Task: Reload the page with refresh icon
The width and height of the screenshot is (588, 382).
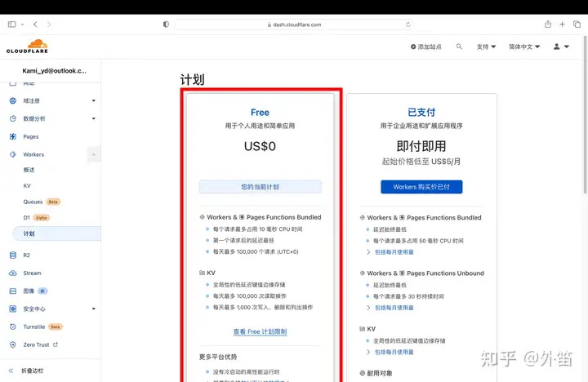Action: (x=408, y=24)
